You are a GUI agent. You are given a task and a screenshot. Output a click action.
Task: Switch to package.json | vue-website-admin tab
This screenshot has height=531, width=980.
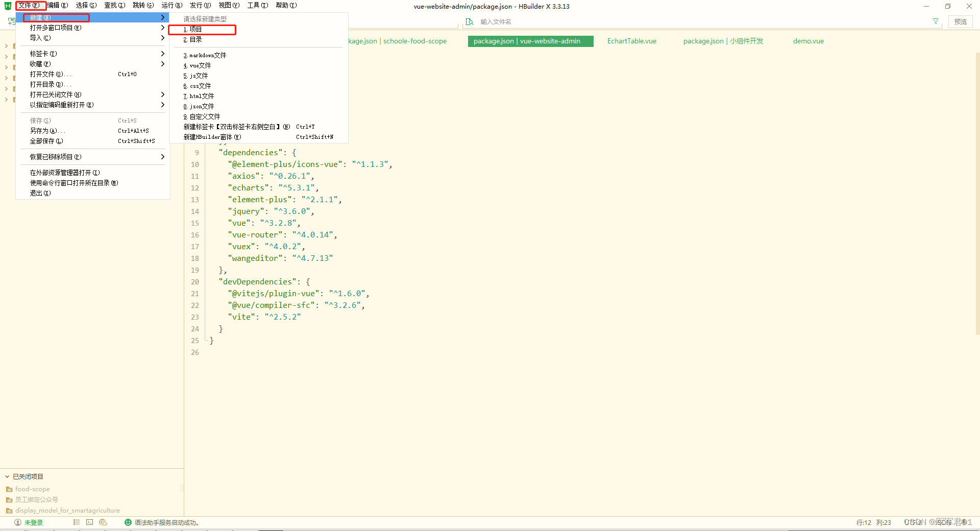[531, 41]
